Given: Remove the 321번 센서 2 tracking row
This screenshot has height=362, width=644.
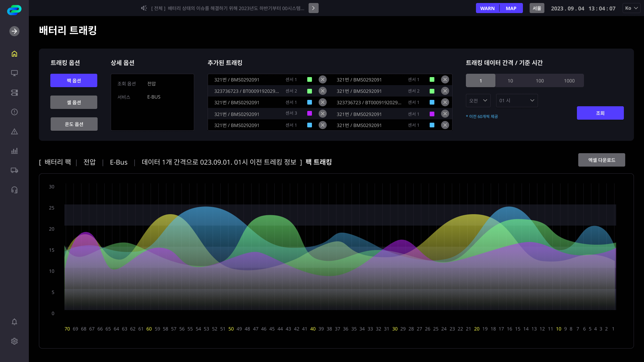Looking at the screenshot, I should pyautogui.click(x=445, y=91).
